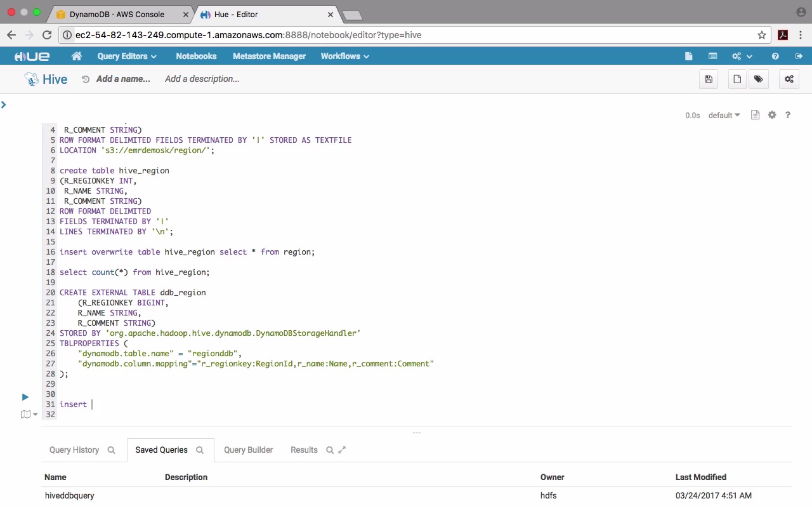Open the hiveddbquery saved query
Screen dimensions: 812x508
click(x=70, y=495)
